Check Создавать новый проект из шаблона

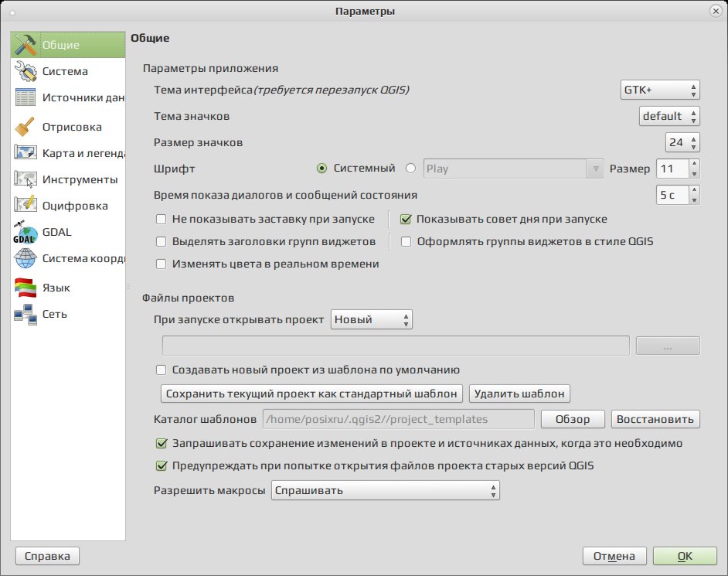[161, 370]
